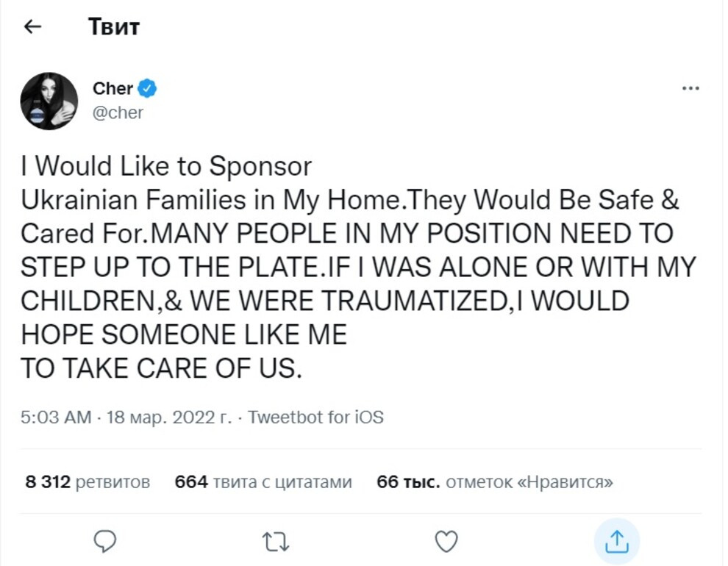Click the tweet line 'TO TAKE CARE OF US.'
This screenshot has width=728, height=566.
[x=162, y=369]
